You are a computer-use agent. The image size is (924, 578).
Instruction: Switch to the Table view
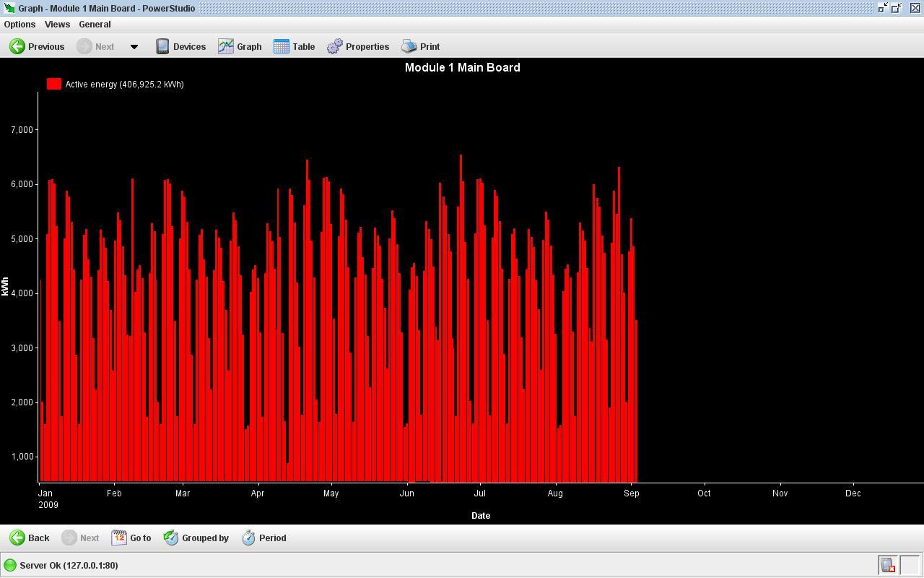click(294, 46)
